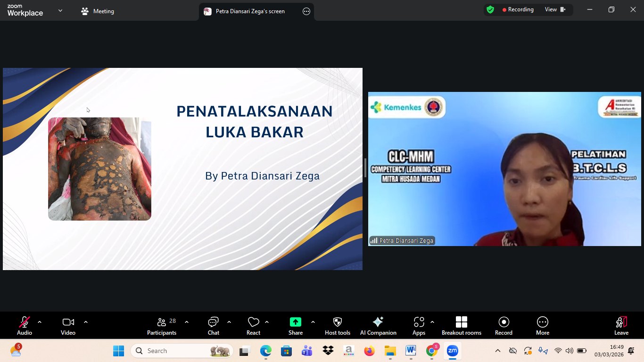Launch the AI Companion

(378, 325)
